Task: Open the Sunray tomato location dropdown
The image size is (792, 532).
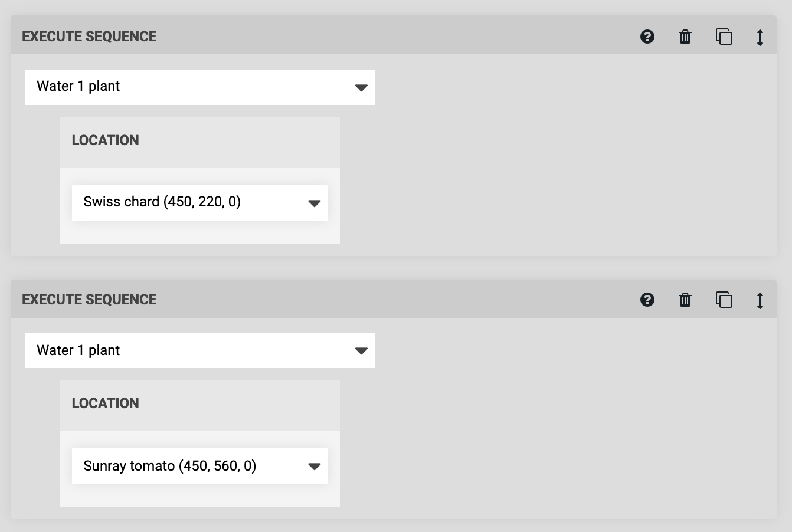Action: (x=200, y=466)
